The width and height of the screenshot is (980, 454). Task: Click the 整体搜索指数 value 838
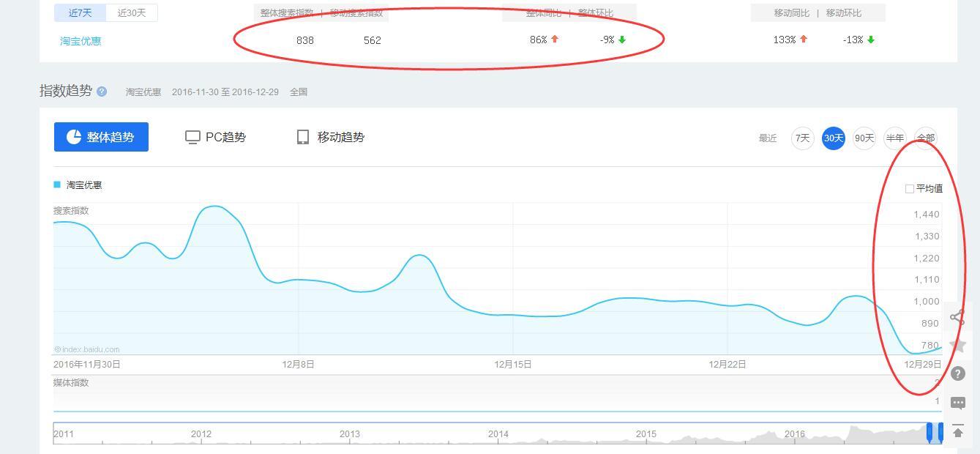[x=305, y=40]
